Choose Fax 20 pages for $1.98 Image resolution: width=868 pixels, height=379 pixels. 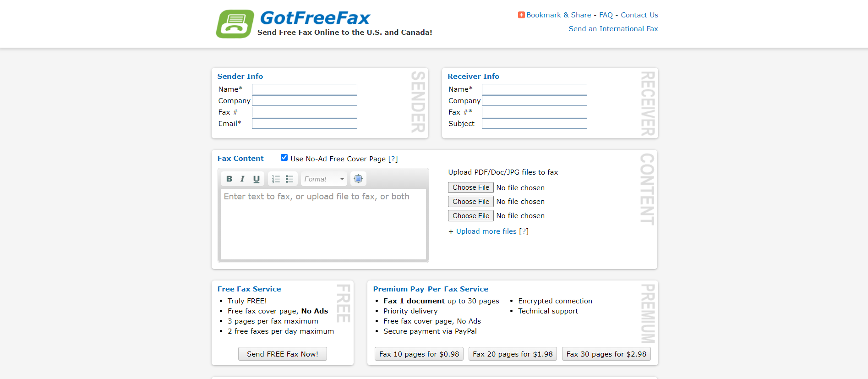tap(513, 354)
